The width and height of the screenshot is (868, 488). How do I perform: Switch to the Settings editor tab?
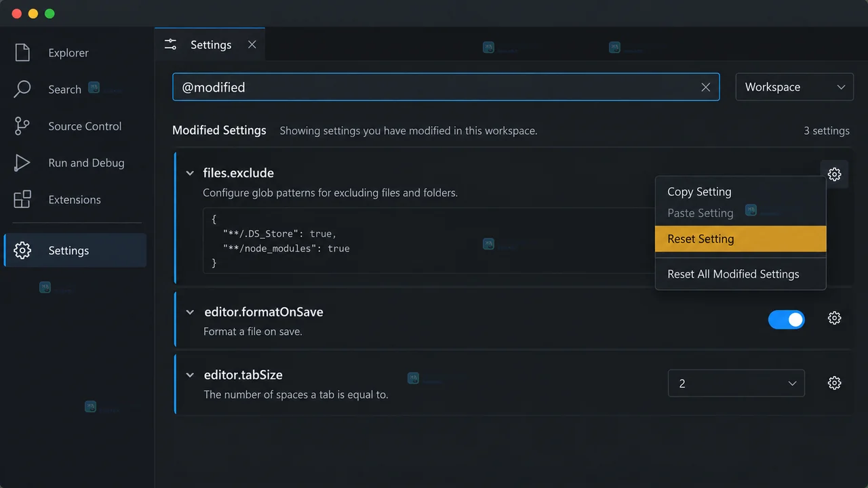[x=210, y=45]
